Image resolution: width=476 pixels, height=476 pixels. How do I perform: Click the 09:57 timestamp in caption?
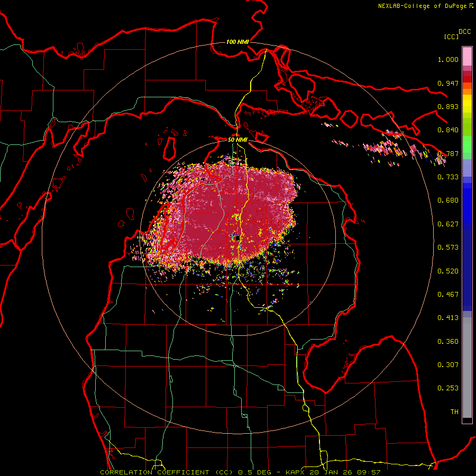pos(369,472)
